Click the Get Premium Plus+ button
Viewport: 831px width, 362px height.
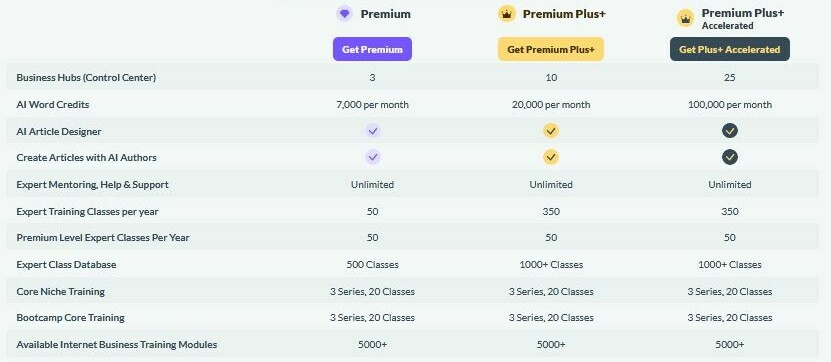coord(551,49)
